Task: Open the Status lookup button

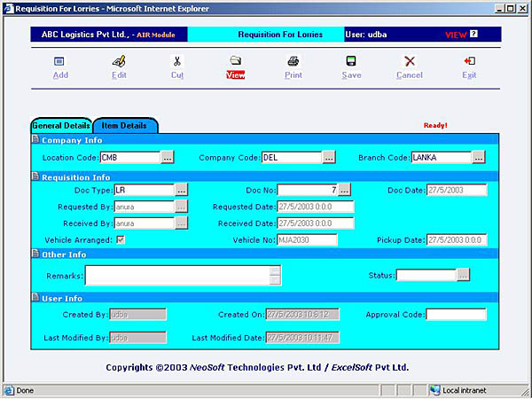Action: [x=463, y=275]
